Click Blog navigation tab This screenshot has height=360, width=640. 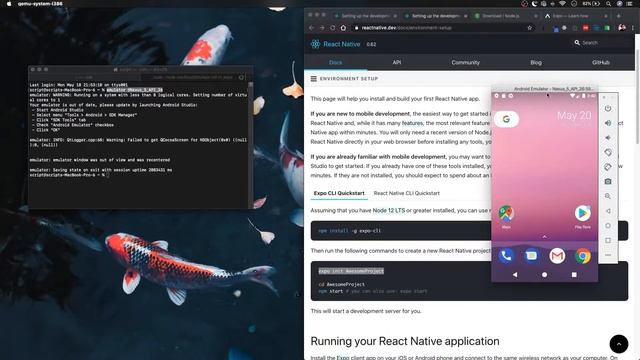tap(536, 62)
